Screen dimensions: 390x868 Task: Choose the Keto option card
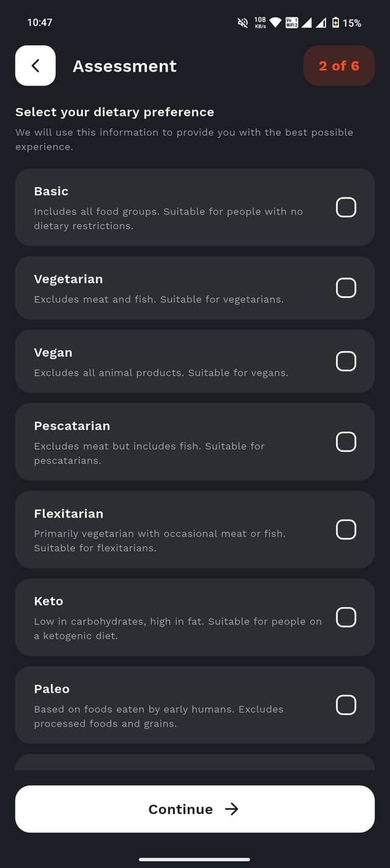pos(195,617)
